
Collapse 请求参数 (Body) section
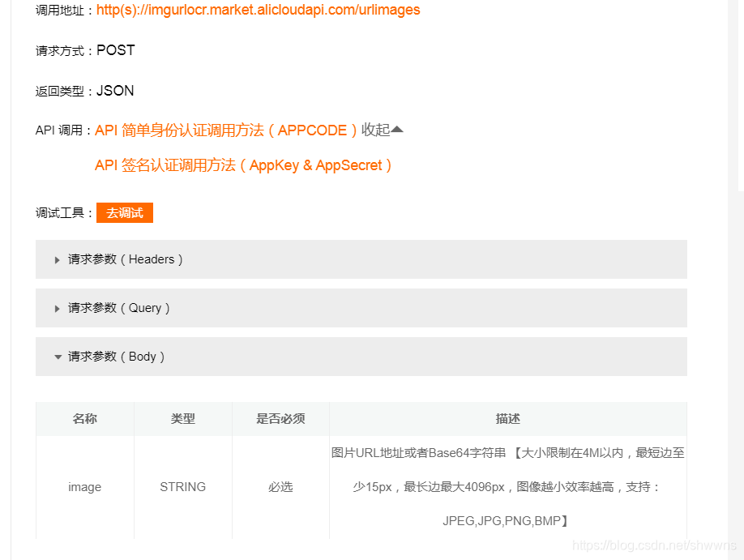pos(361,357)
